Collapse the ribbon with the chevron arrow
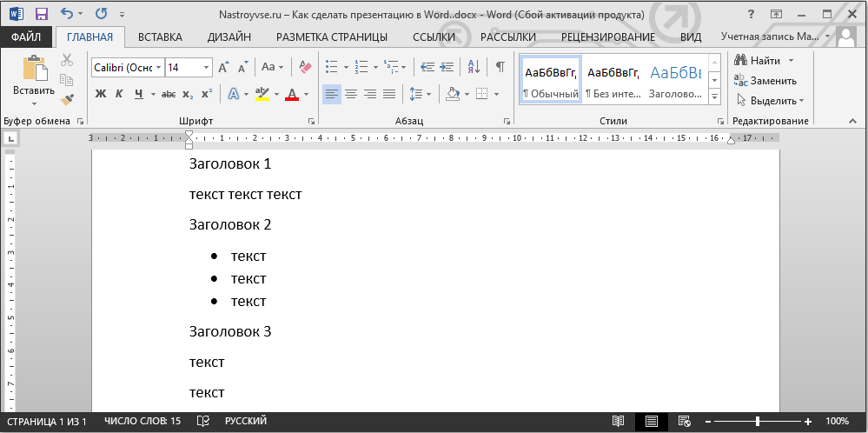 (852, 121)
